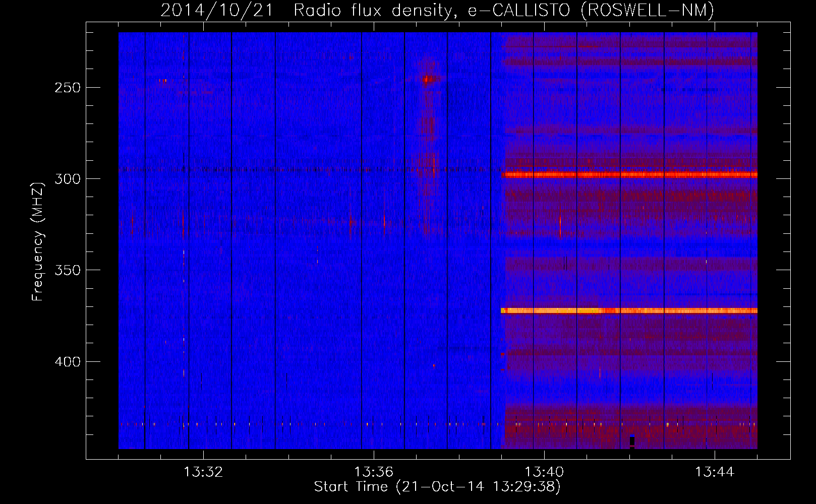Click the 13:40 time tick label
The width and height of the screenshot is (816, 504).
click(x=544, y=472)
